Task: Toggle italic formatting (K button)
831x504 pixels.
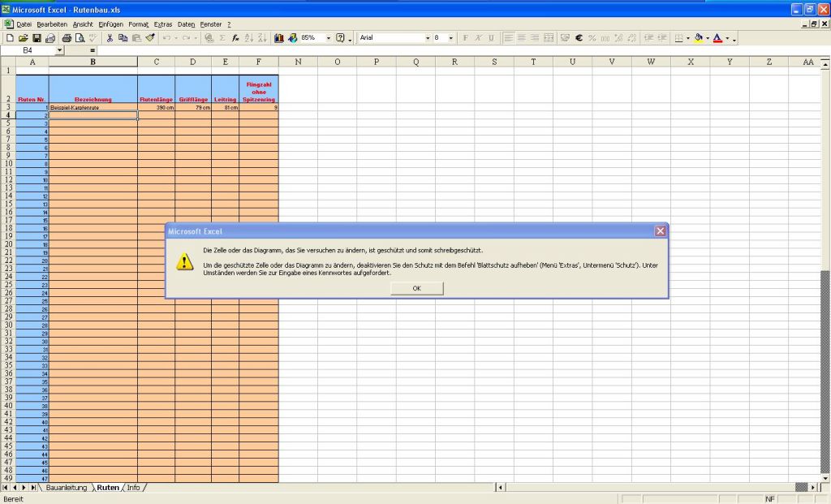Action: click(479, 38)
